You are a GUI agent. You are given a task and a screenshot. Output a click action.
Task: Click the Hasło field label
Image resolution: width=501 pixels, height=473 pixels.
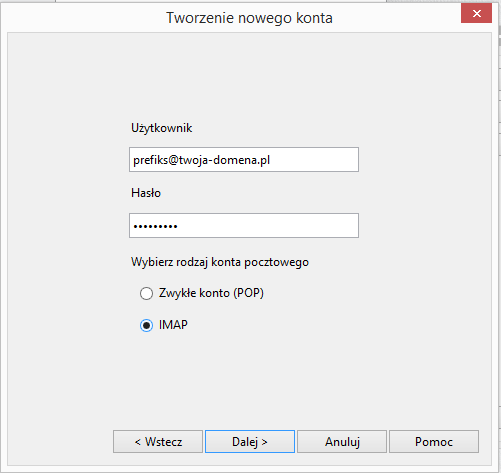146,193
